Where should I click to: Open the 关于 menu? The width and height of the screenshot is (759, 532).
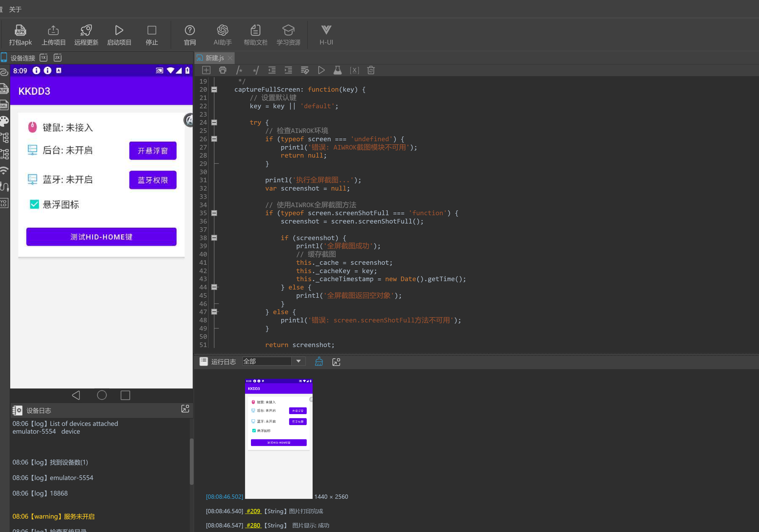coord(15,9)
